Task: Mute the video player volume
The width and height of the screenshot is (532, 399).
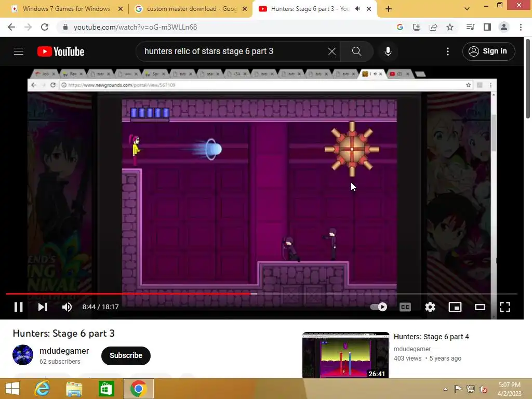Action: click(x=67, y=307)
